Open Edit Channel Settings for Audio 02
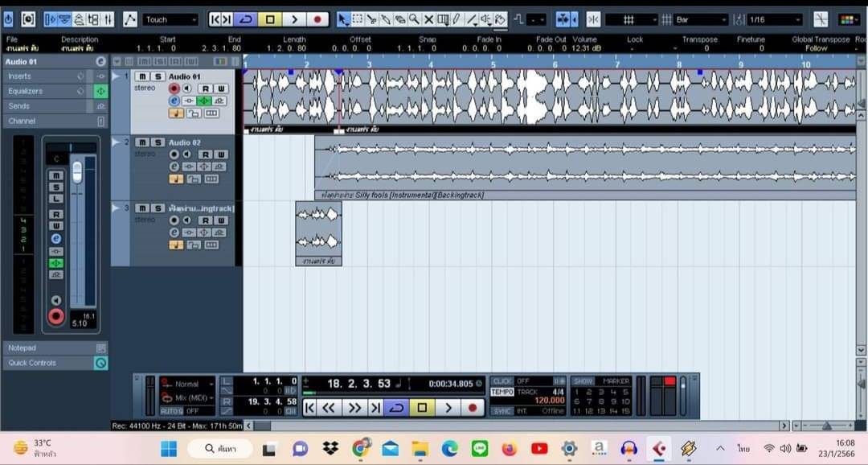The height and width of the screenshot is (465, 868). [x=174, y=167]
